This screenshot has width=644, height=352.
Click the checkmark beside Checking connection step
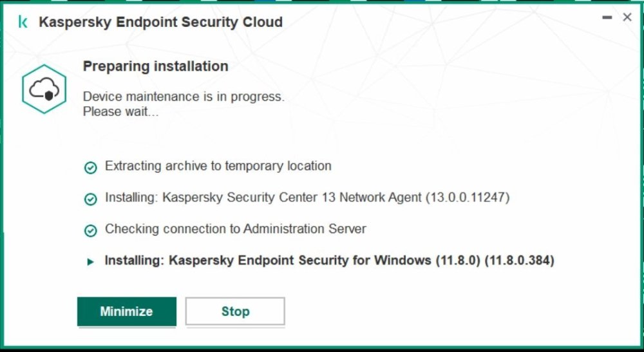pyautogui.click(x=91, y=230)
